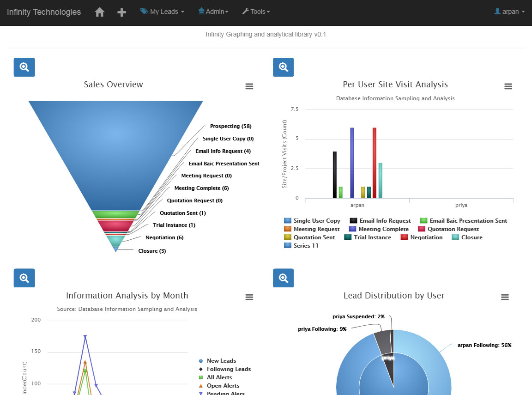532x395 pixels.
Task: Click the Single User Copy (0) funnel label
Action: (x=228, y=139)
